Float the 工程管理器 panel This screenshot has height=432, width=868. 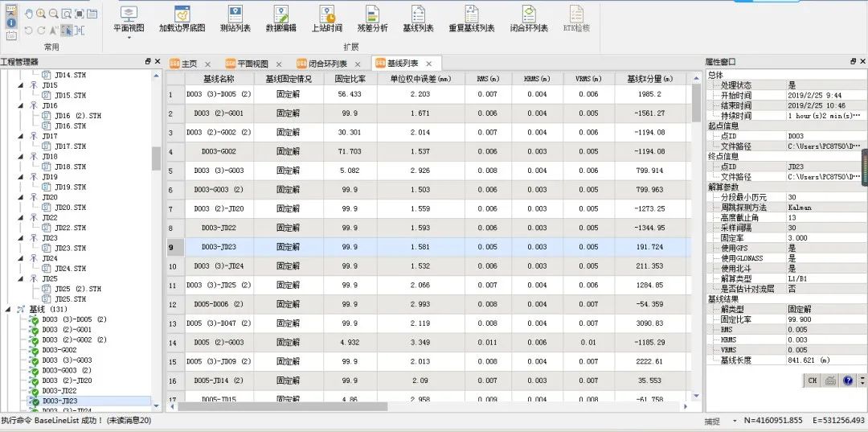pyautogui.click(x=148, y=61)
